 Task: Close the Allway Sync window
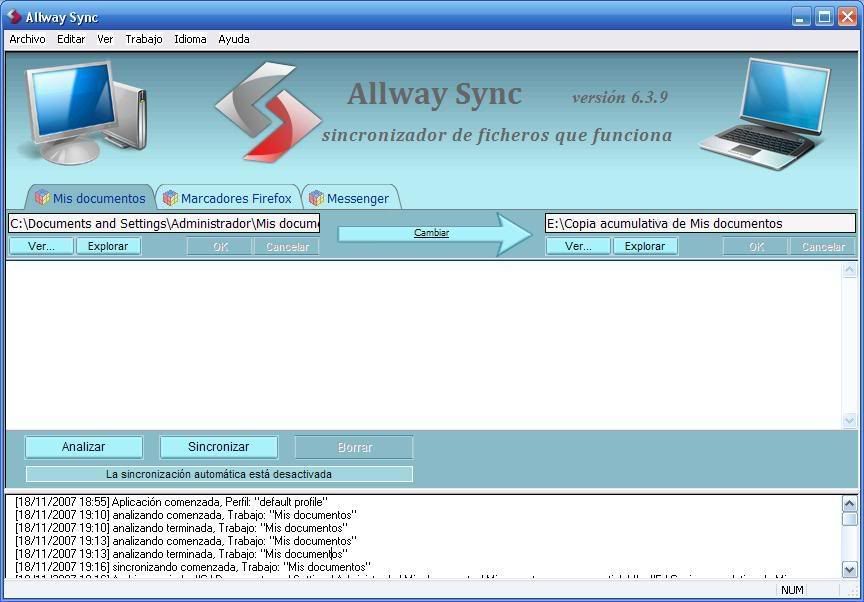click(847, 17)
